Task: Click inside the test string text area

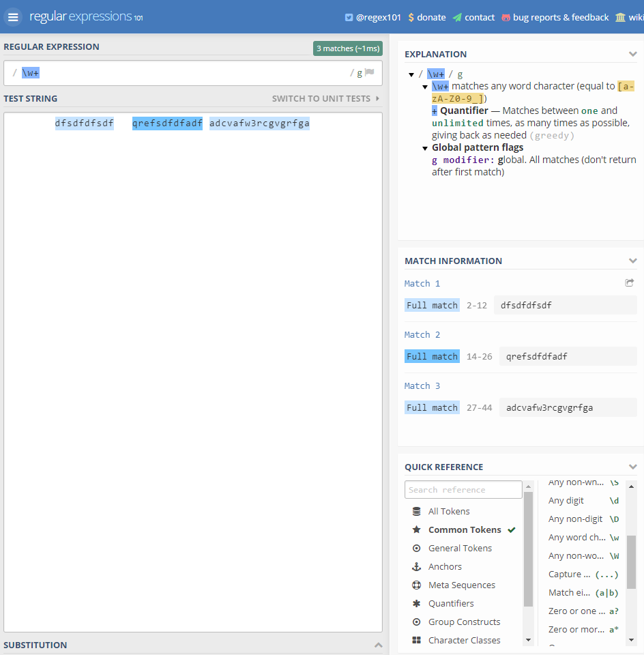Action: click(x=193, y=372)
